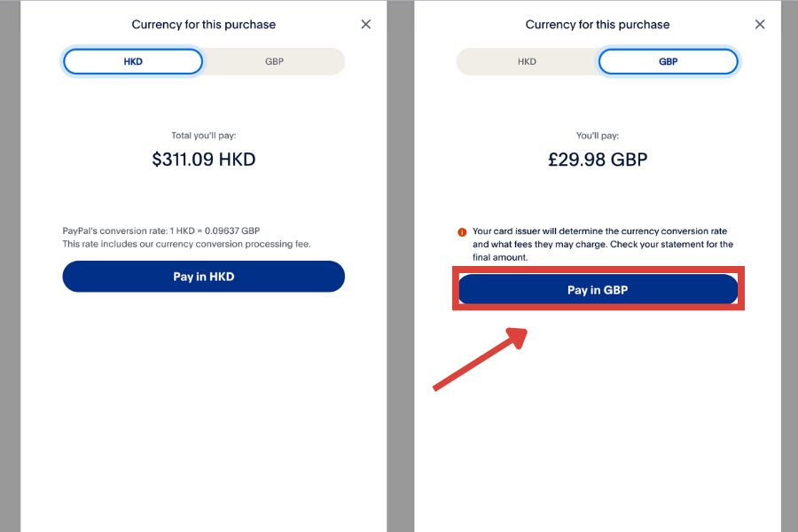The image size is (798, 532).
Task: Switch to HKD in the £29.98 GBP dialog
Action: pyautogui.click(x=527, y=61)
